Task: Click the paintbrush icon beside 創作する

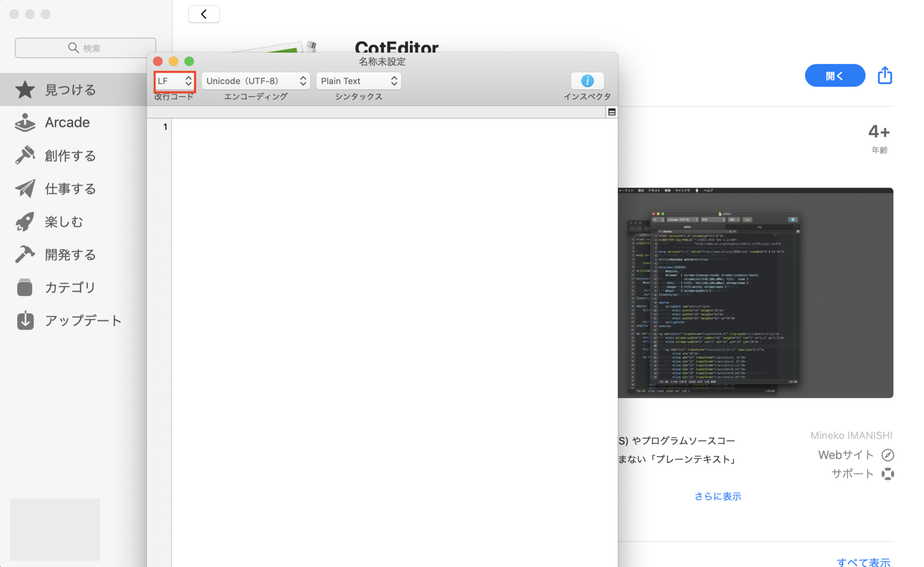Action: coord(25,155)
